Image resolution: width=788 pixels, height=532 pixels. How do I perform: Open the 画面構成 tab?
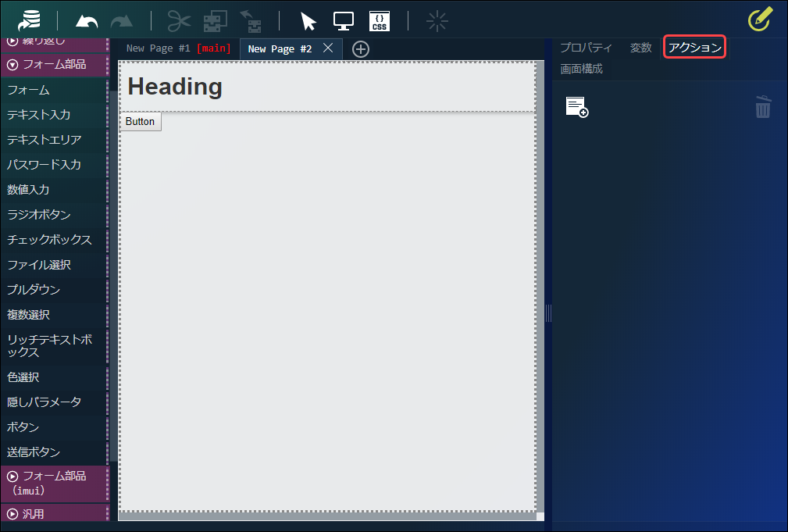coord(582,69)
